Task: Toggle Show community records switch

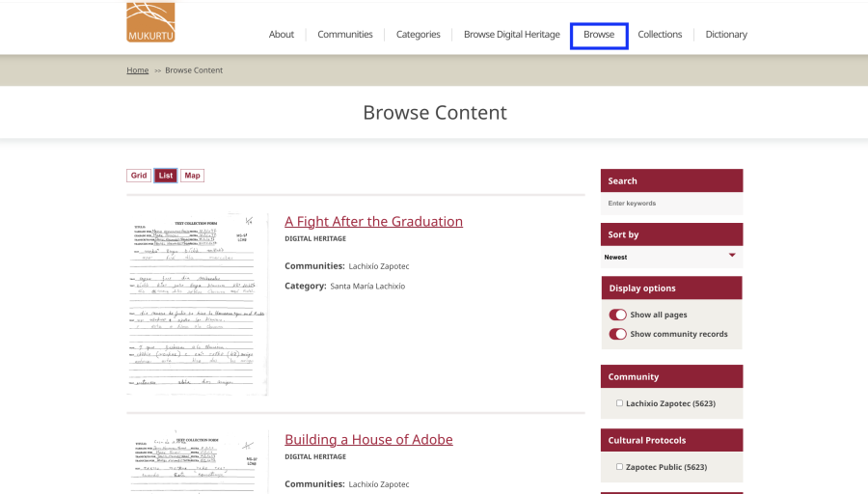Action: pyautogui.click(x=618, y=334)
